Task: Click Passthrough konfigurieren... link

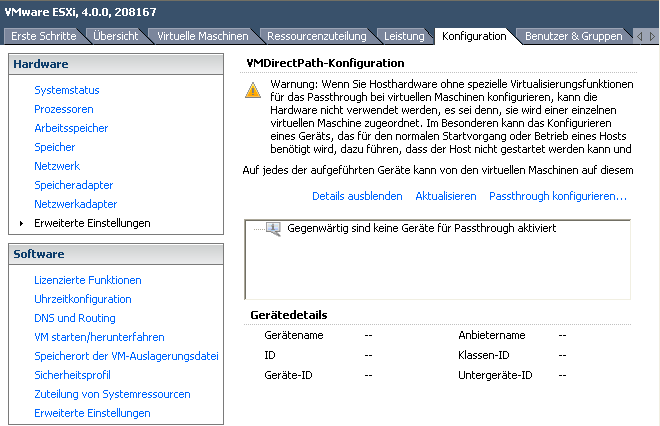Action: tap(558, 196)
